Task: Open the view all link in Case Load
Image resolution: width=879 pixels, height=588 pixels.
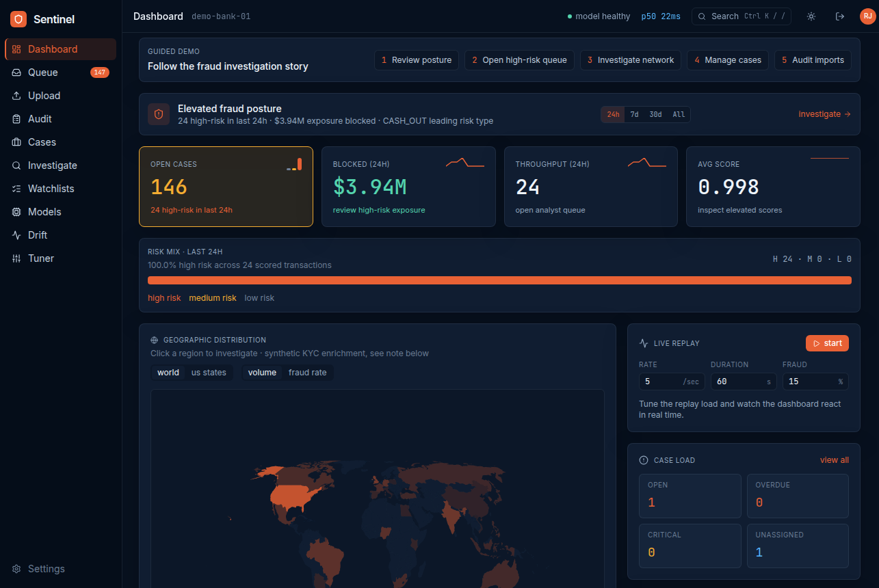Action: point(835,460)
